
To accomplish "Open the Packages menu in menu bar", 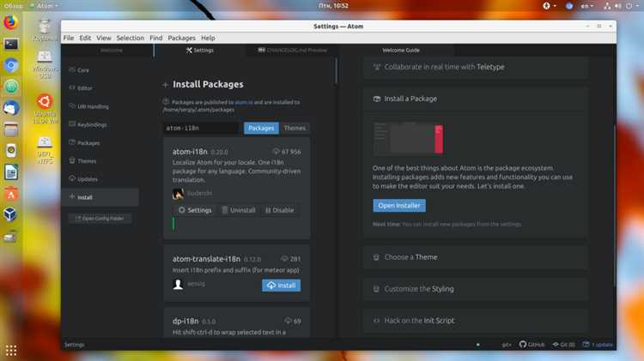I will [x=181, y=38].
